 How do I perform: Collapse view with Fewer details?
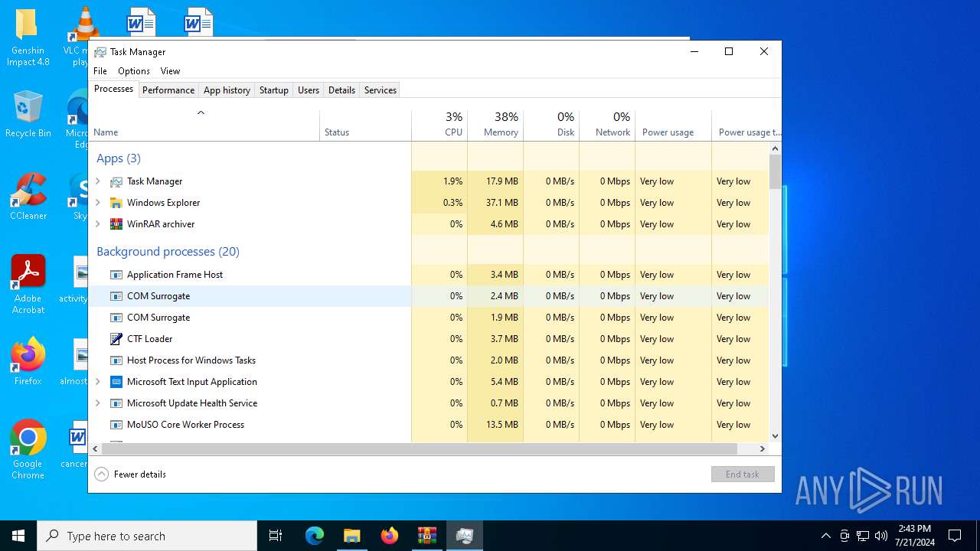tap(130, 474)
